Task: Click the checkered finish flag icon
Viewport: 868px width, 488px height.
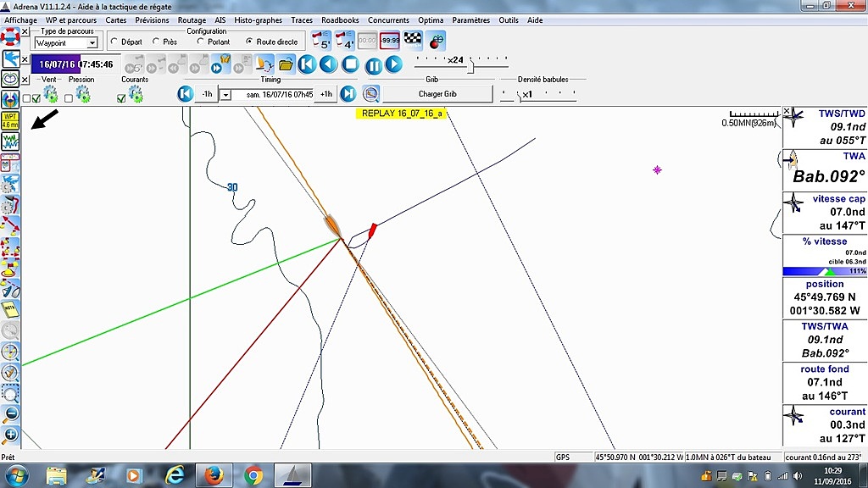Action: tap(413, 40)
